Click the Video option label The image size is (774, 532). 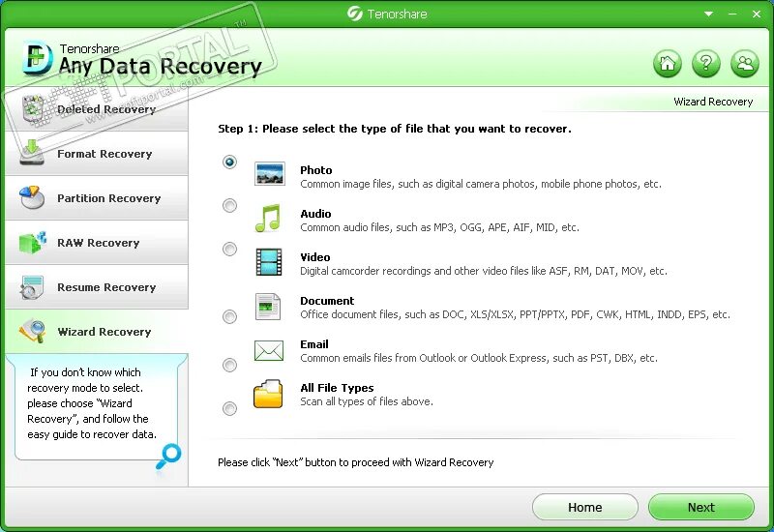coord(315,257)
